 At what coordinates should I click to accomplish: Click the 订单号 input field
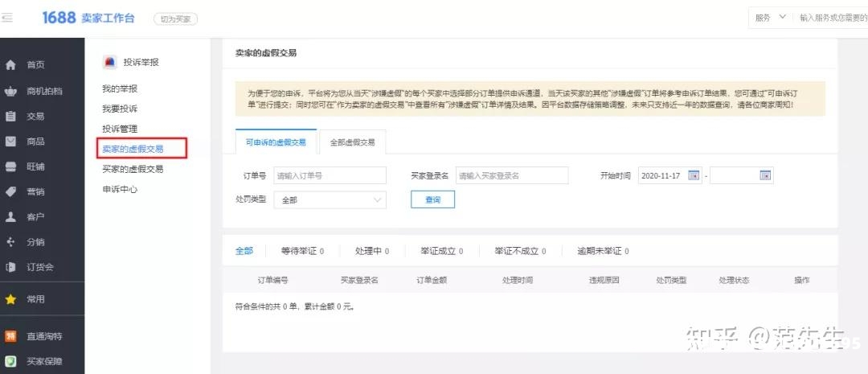[x=330, y=175]
